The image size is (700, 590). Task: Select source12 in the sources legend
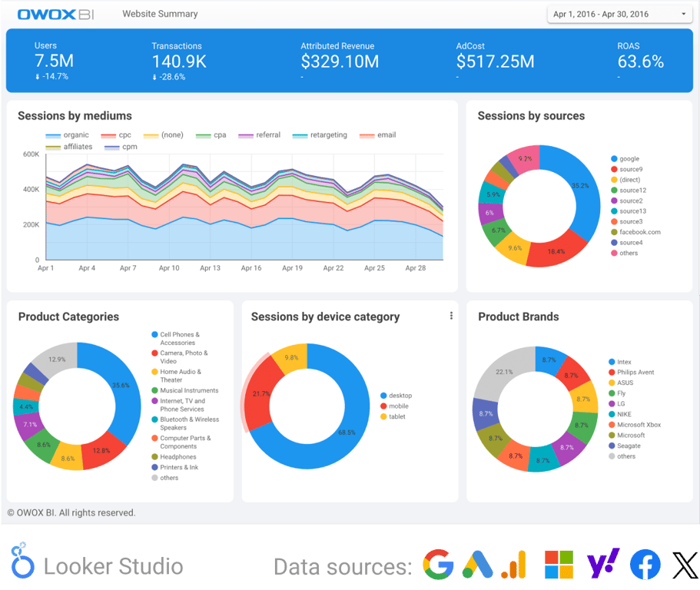click(629, 190)
